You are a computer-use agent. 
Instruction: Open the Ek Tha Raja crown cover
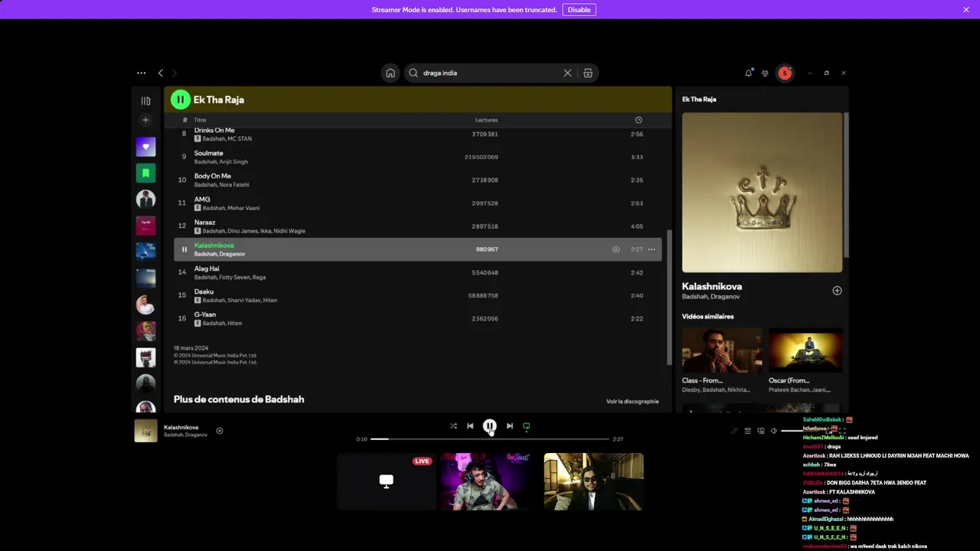tap(762, 193)
